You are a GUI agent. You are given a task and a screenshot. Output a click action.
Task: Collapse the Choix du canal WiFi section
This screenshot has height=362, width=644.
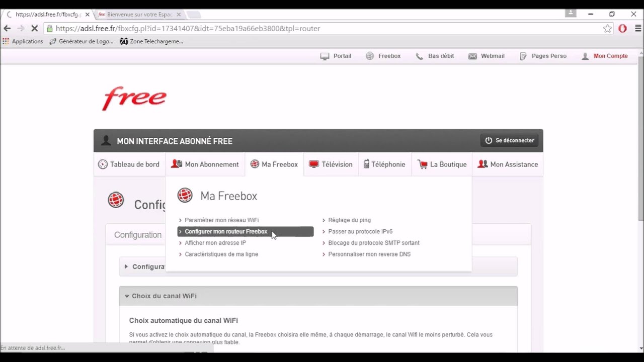click(318, 296)
